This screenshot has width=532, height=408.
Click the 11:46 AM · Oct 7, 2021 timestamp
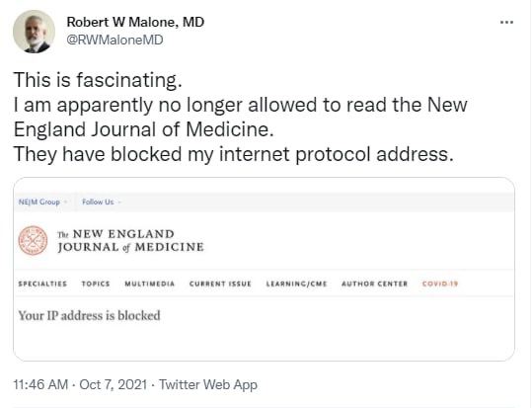click(x=80, y=385)
